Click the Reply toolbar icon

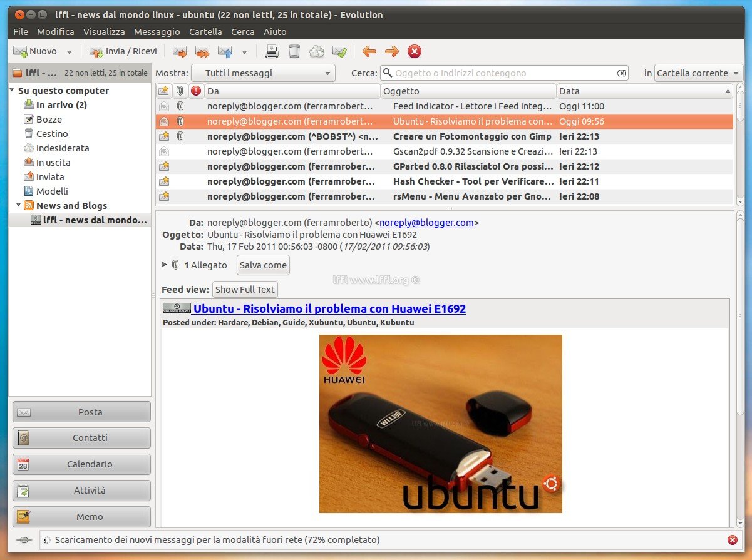click(180, 51)
